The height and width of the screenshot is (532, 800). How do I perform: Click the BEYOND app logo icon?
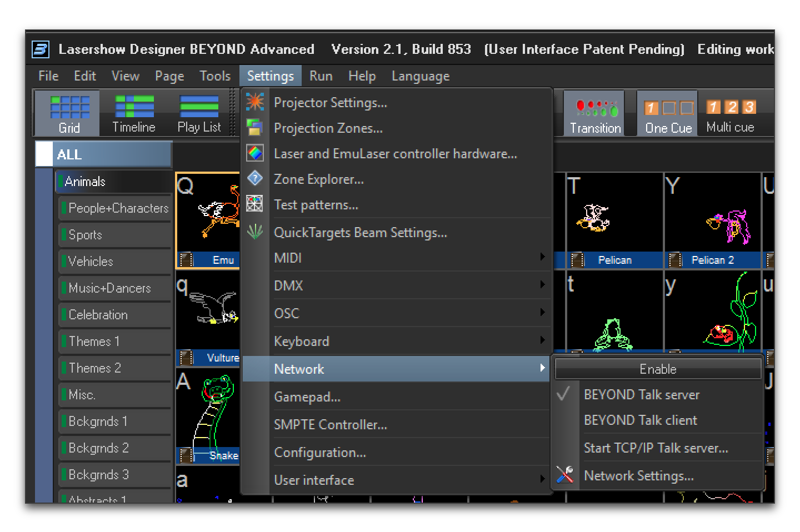click(41, 49)
